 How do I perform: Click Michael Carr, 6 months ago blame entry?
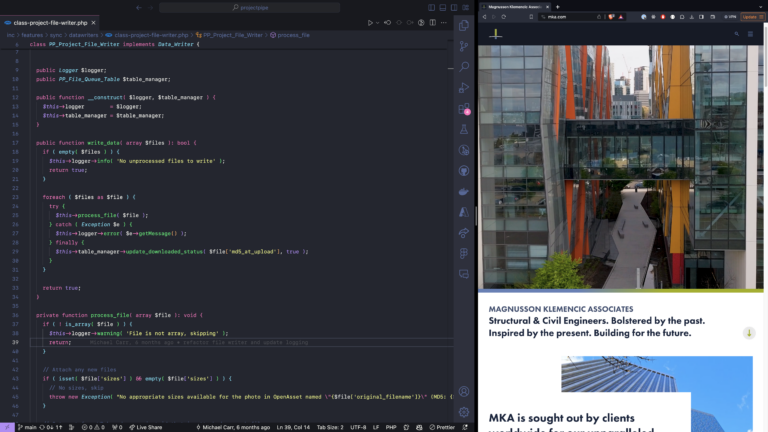pyautogui.click(x=233, y=427)
